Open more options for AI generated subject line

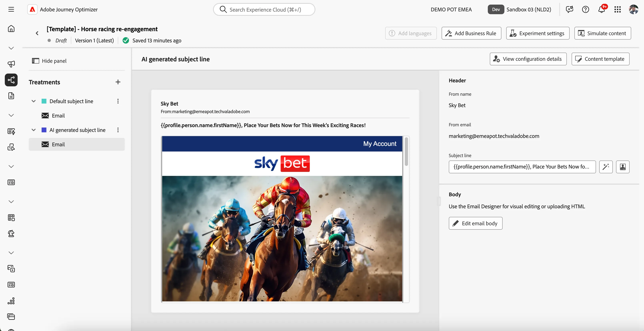[118, 130]
